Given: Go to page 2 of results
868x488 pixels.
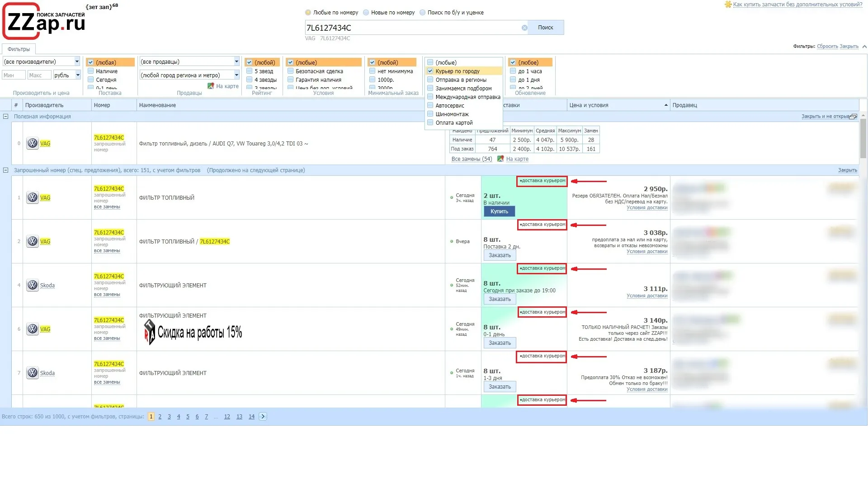Looking at the screenshot, I should pyautogui.click(x=160, y=417).
